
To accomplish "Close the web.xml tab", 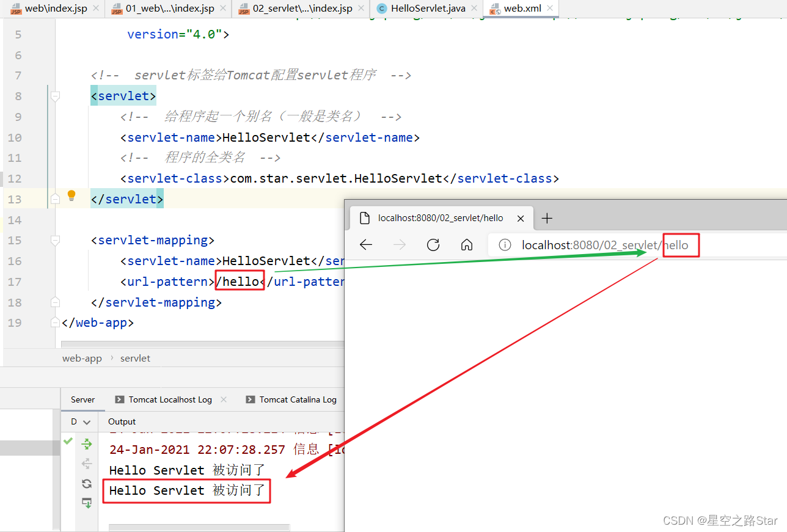I will pos(549,9).
